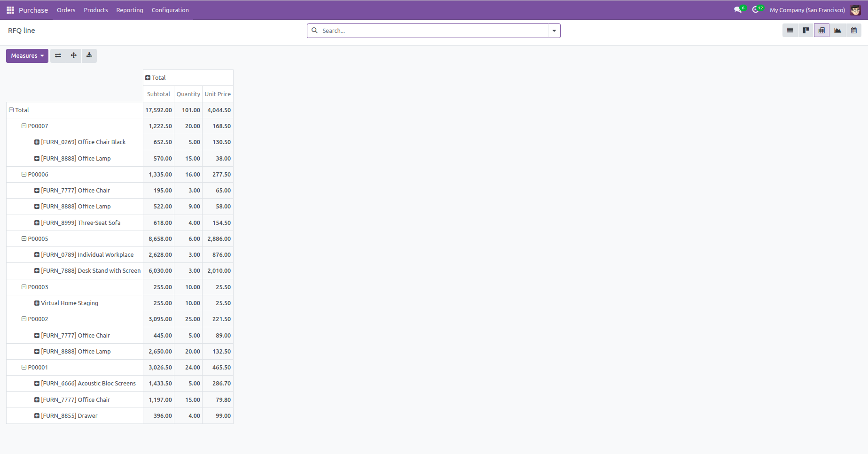Expand Desk Stand with Screen row
The width and height of the screenshot is (868, 454).
(75, 270)
